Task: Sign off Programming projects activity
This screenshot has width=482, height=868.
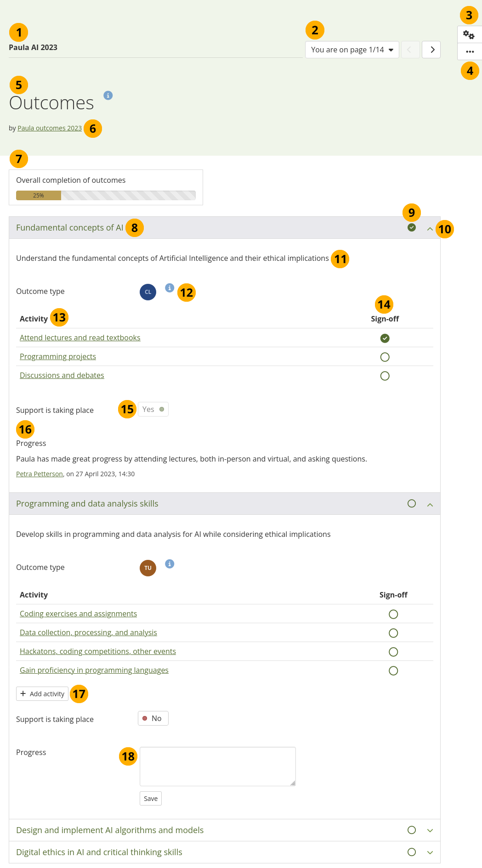Action: [x=385, y=357]
